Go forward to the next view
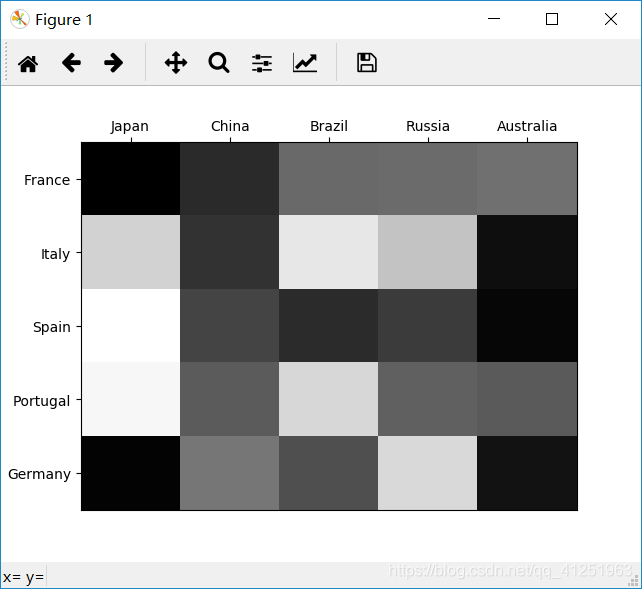Image resolution: width=642 pixels, height=589 pixels. coord(113,63)
